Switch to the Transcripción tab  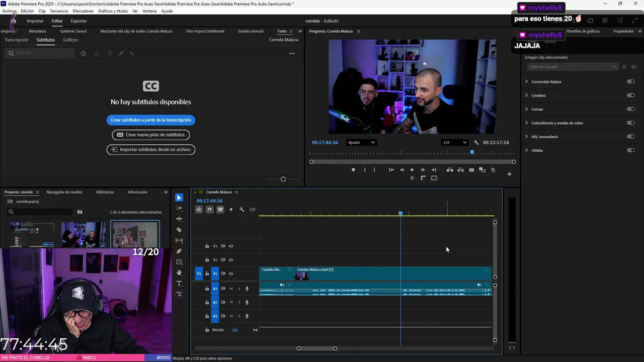[x=16, y=40]
